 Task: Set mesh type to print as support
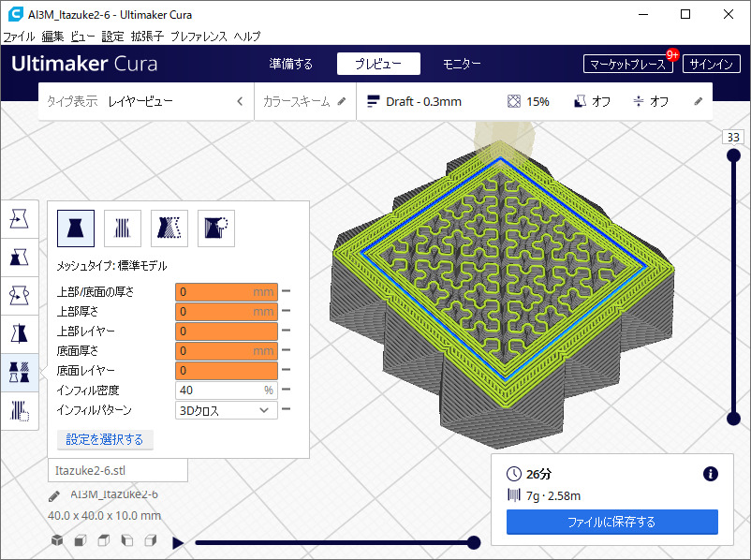tap(123, 228)
